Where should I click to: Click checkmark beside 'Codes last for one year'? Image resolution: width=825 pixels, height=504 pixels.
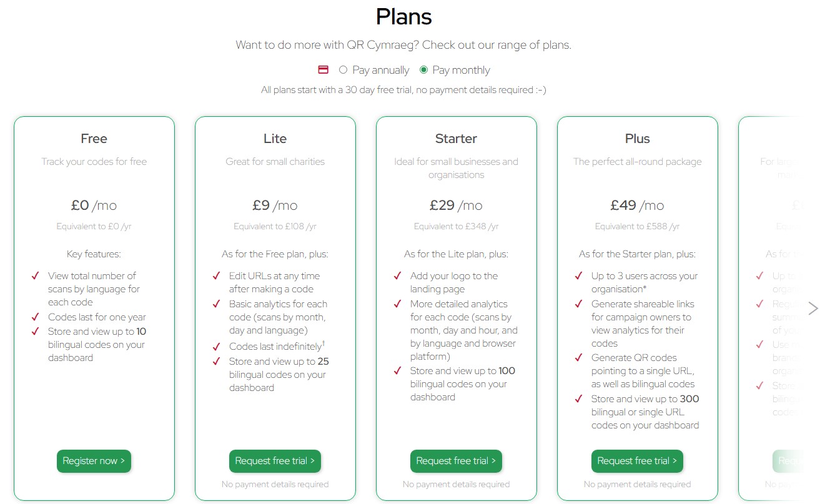click(36, 317)
